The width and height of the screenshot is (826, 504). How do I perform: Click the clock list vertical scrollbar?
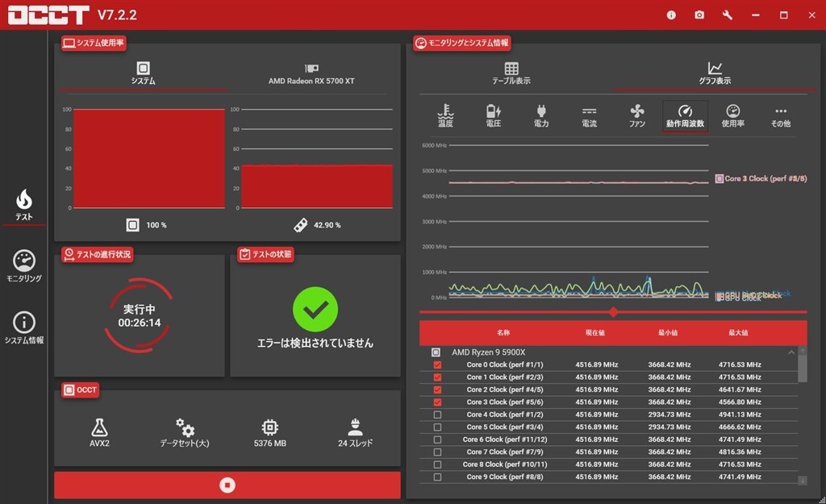click(803, 364)
